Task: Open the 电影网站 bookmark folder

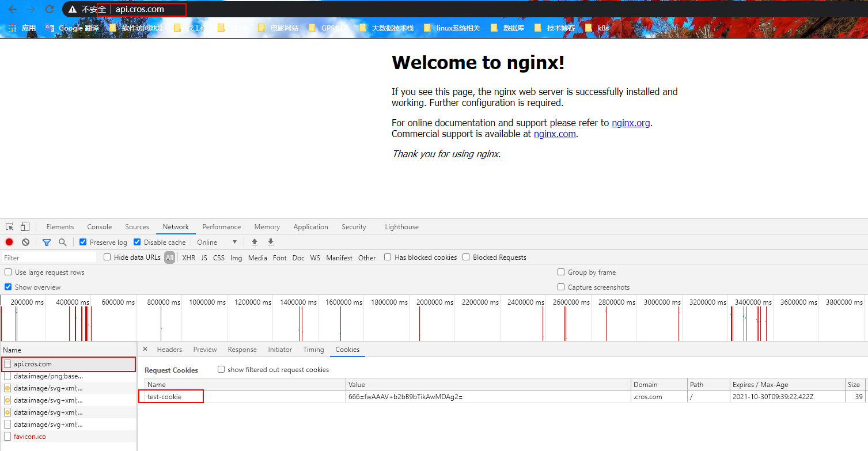Action: [x=278, y=28]
